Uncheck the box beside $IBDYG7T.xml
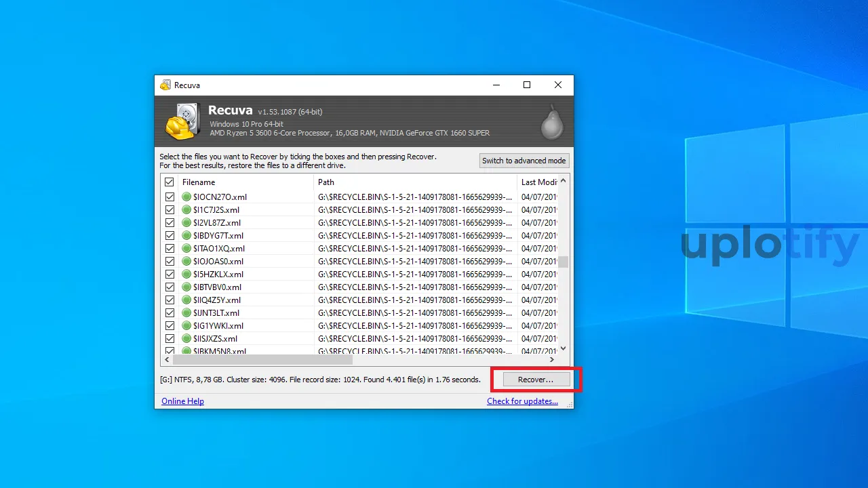Image resolution: width=868 pixels, height=488 pixels. pos(170,236)
